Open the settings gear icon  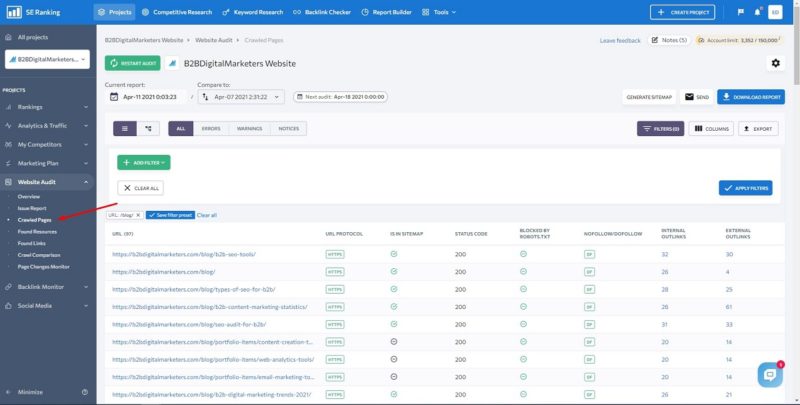tap(776, 63)
